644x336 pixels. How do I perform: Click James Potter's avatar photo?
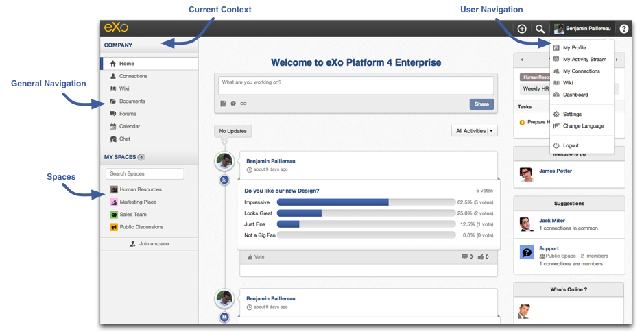(526, 175)
